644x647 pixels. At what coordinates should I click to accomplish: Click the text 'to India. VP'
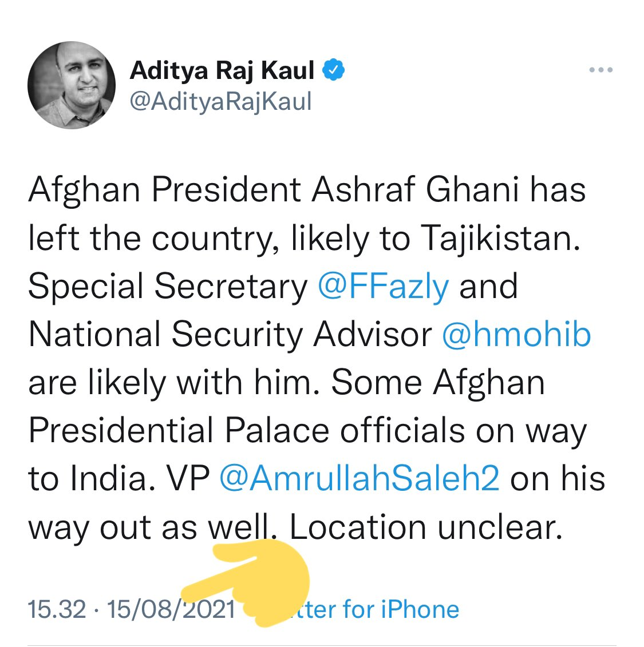coord(119,479)
